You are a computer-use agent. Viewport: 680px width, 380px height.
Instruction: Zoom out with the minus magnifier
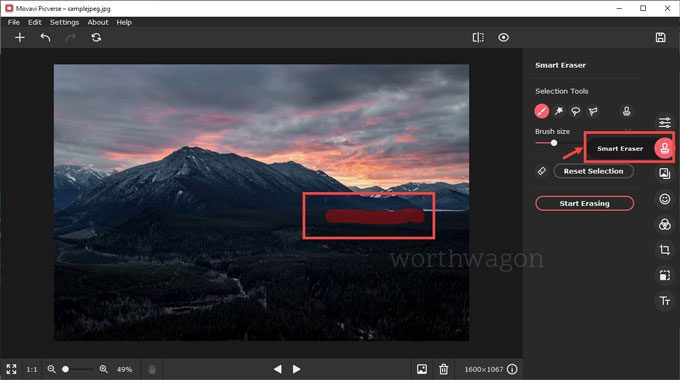point(52,369)
